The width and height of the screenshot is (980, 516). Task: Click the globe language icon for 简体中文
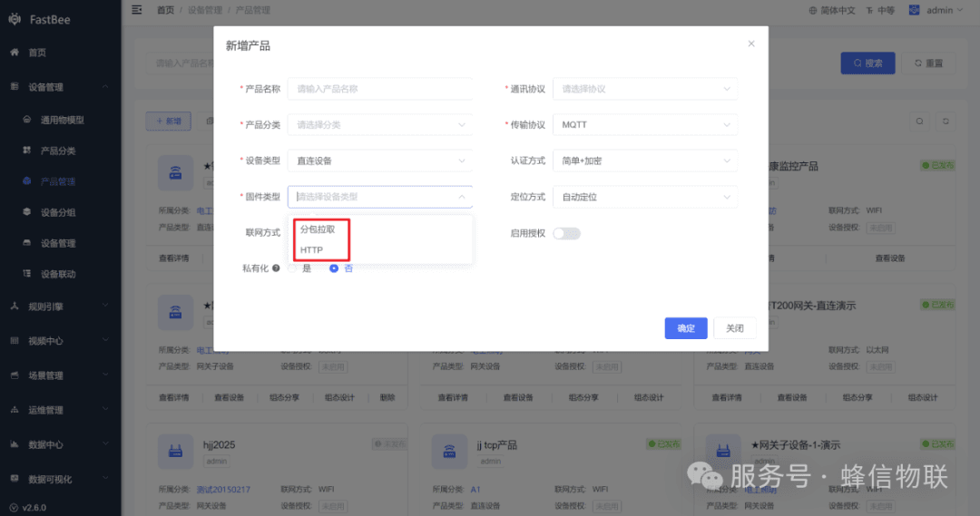click(x=812, y=10)
